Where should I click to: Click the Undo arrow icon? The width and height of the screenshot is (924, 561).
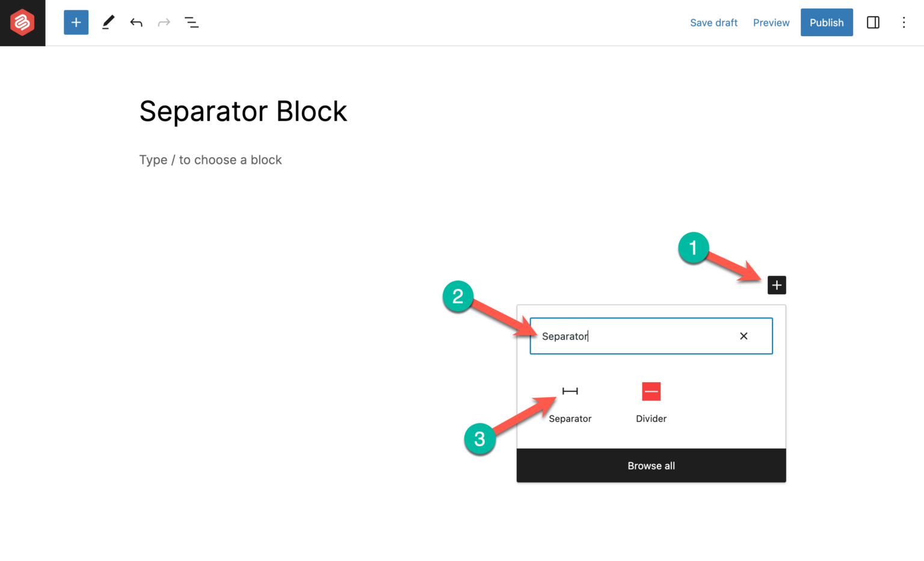click(136, 22)
